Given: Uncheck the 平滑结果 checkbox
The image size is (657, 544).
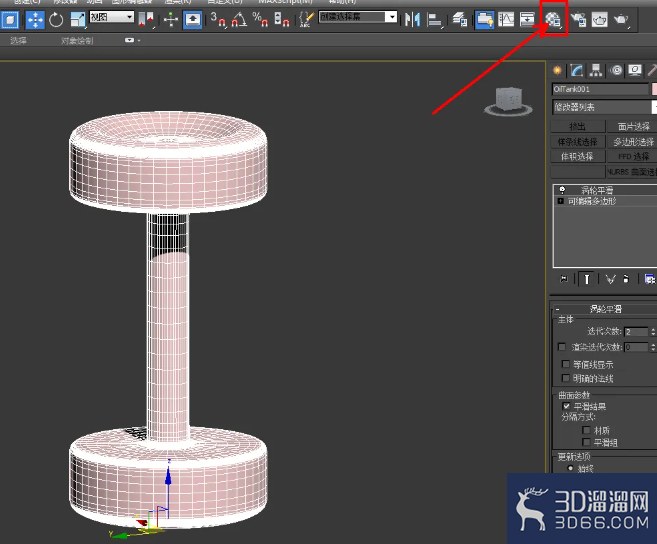Looking at the screenshot, I should point(566,406).
